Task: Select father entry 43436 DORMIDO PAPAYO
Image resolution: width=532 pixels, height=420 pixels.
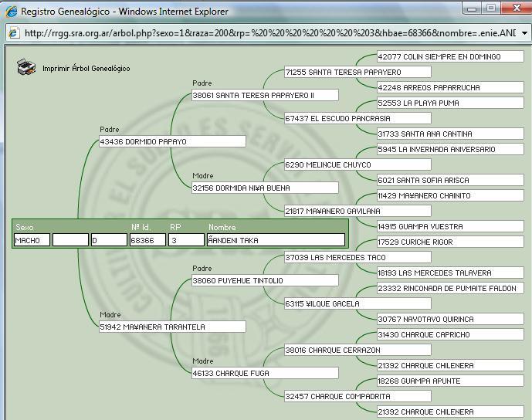Action: [x=171, y=142]
